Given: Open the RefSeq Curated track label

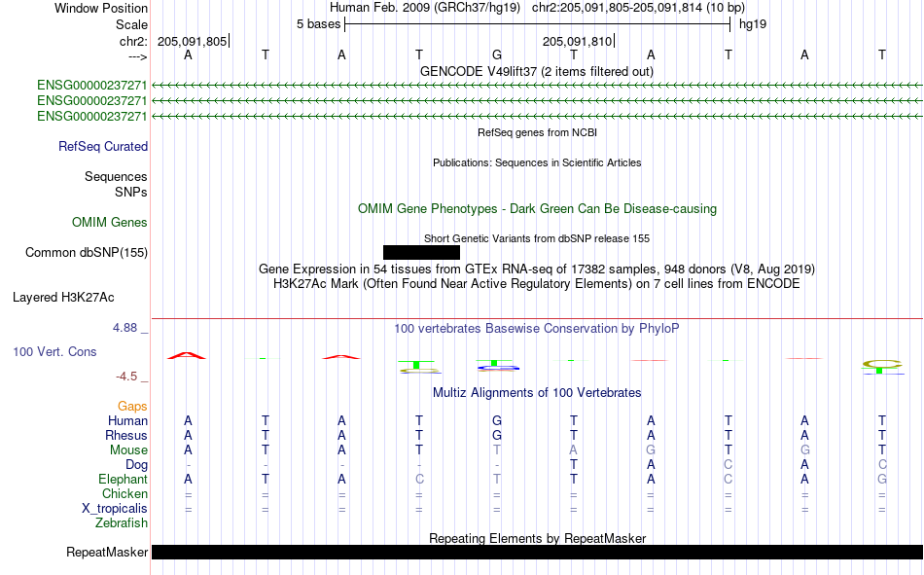Looking at the screenshot, I should click(x=103, y=146).
